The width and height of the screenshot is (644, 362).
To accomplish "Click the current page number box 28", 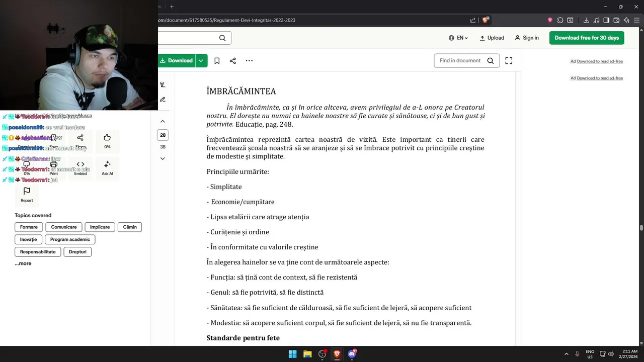I will [x=163, y=135].
